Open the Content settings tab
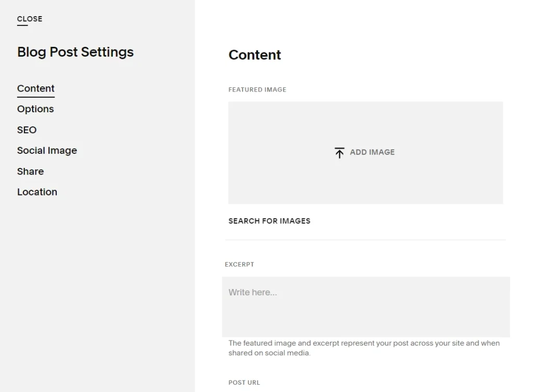Screen dimensions: 533x392 click(x=36, y=88)
